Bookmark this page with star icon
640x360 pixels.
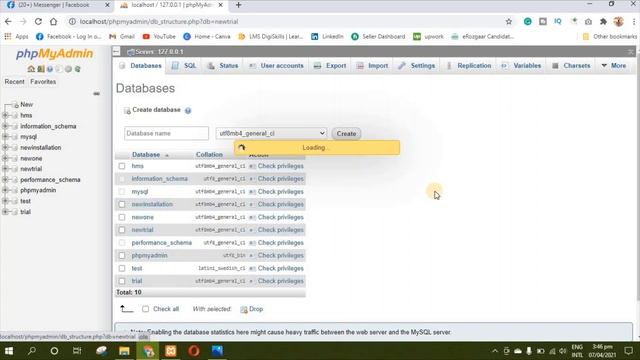(509, 22)
